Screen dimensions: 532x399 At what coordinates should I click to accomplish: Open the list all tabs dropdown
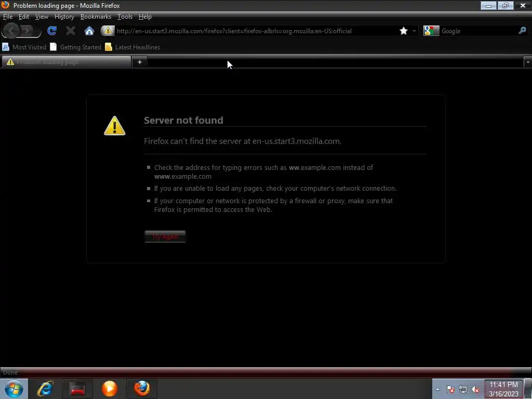pyautogui.click(x=528, y=62)
